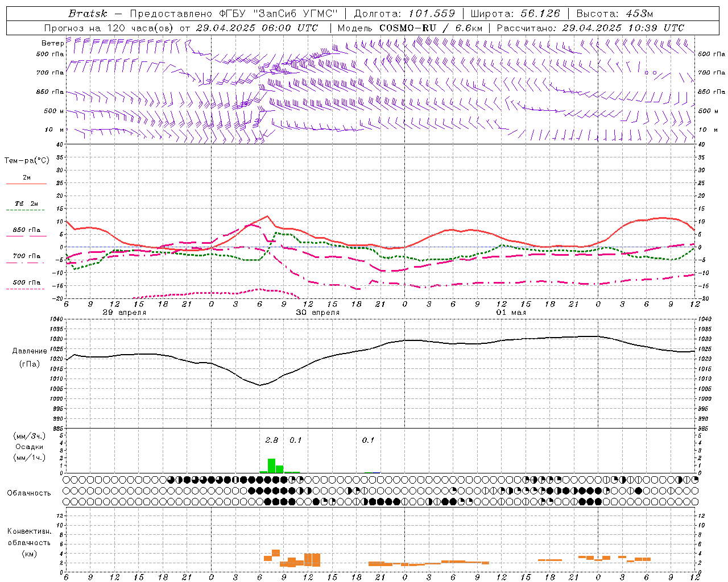Click the Модель COSMO-RU / 6.6км label
The image size is (728, 582).
pyautogui.click(x=410, y=28)
